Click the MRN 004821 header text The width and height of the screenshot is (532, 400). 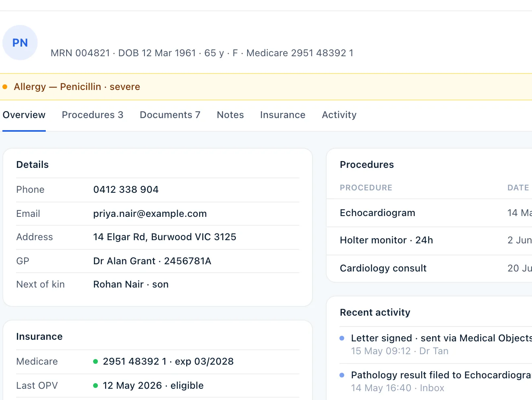[x=80, y=53]
